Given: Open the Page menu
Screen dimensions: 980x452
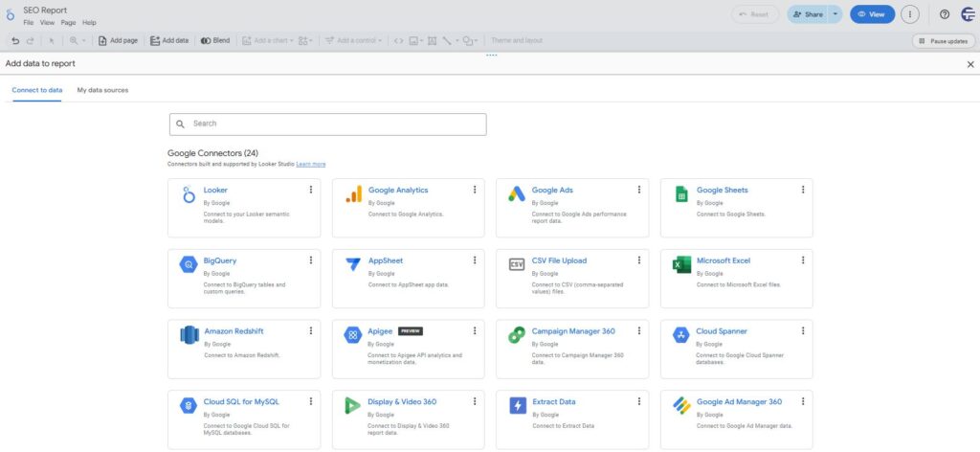Looking at the screenshot, I should [68, 23].
